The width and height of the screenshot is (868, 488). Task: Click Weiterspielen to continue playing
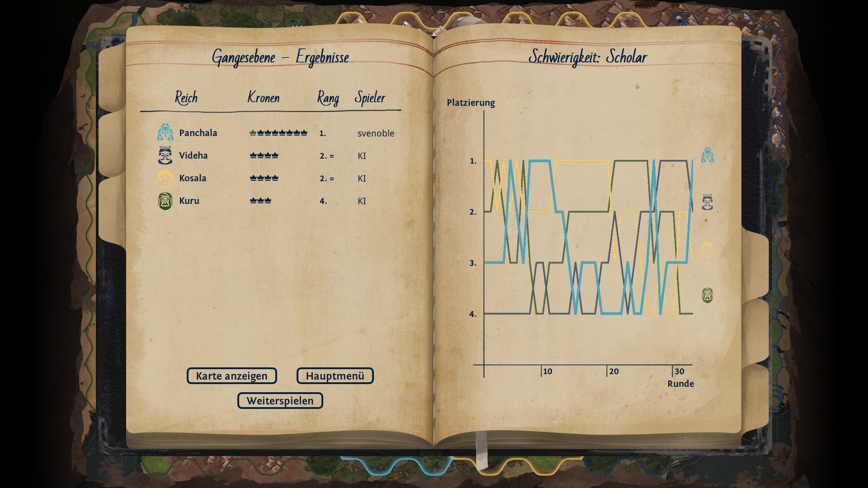pyautogui.click(x=280, y=401)
